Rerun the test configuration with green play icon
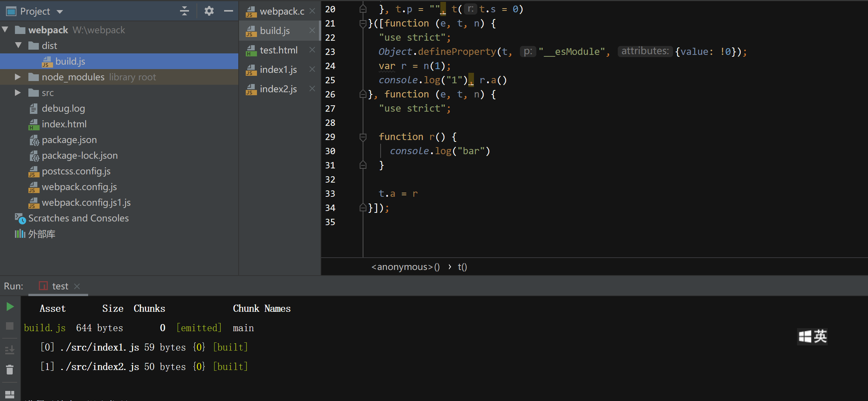Viewport: 868px width, 401px height. (10, 307)
